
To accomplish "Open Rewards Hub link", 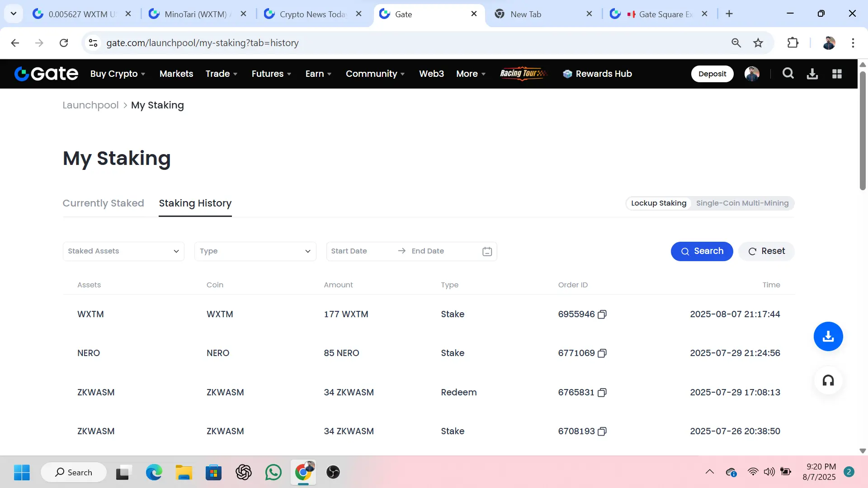I will coord(597,74).
